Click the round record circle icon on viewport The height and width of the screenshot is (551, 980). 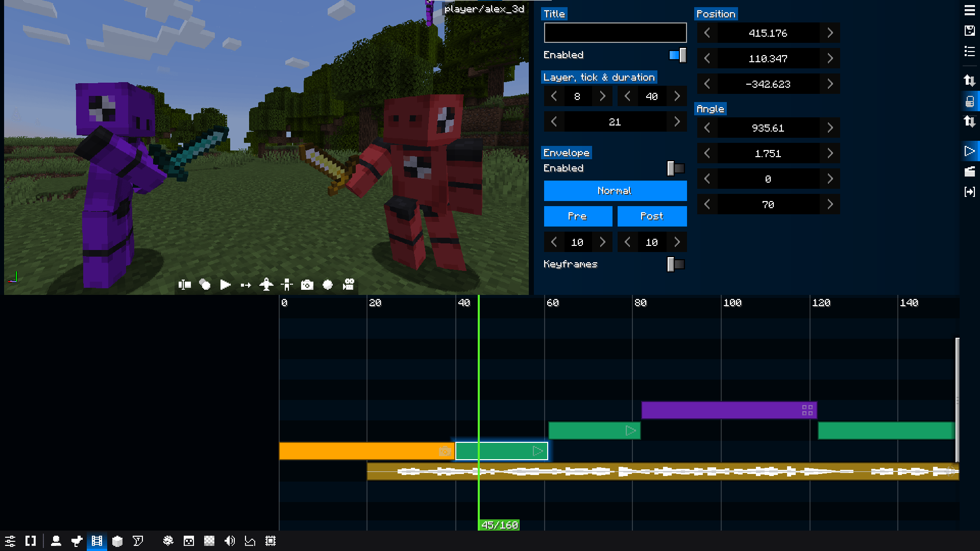[328, 285]
